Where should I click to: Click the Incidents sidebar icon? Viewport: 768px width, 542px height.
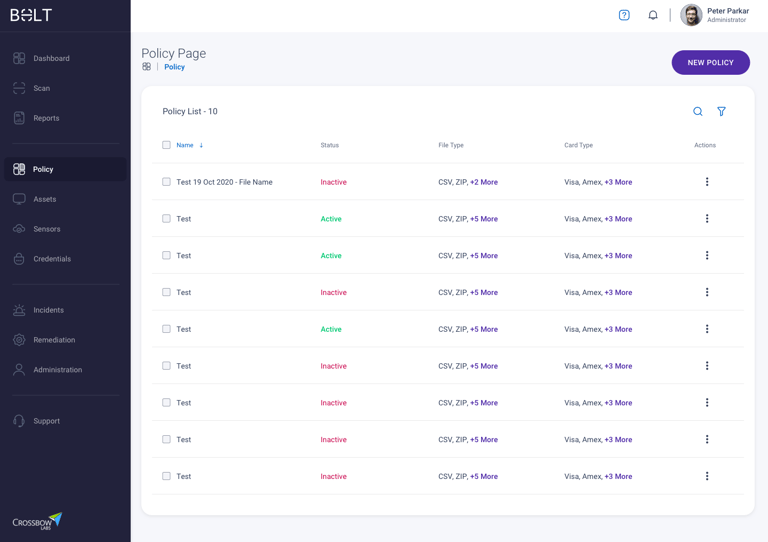click(19, 310)
